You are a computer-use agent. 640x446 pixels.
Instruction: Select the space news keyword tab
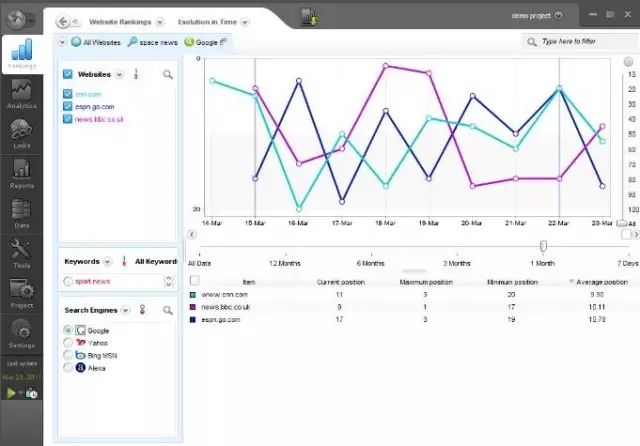click(x=153, y=42)
